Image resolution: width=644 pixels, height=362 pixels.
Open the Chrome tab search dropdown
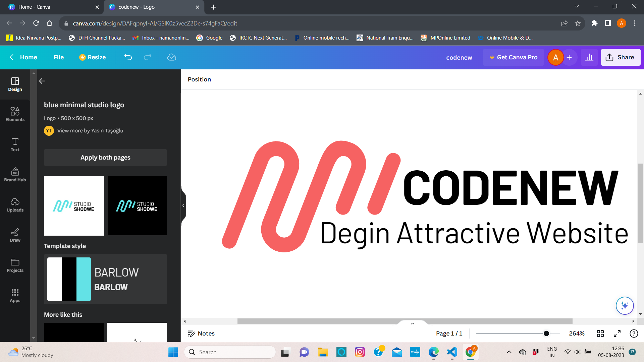[577, 6]
